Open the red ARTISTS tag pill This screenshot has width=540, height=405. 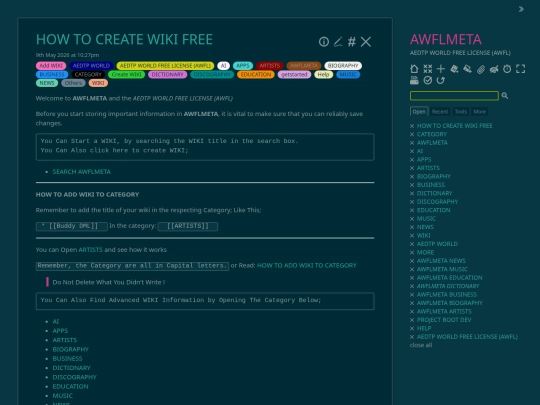(270, 66)
